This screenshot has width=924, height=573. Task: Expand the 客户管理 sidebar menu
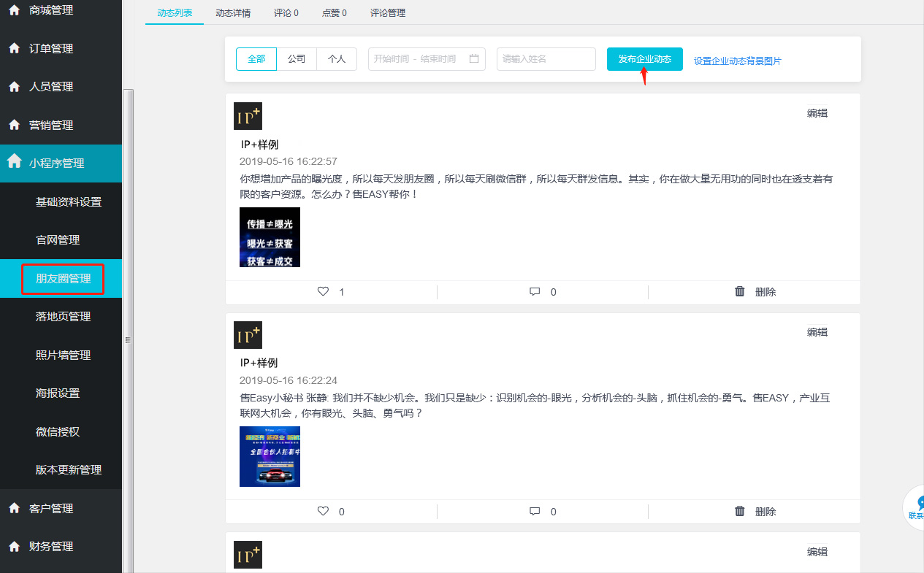click(x=51, y=508)
